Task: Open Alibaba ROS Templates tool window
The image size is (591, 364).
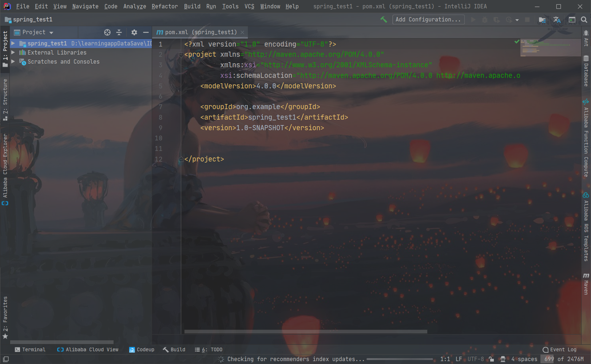Action: tap(586, 227)
